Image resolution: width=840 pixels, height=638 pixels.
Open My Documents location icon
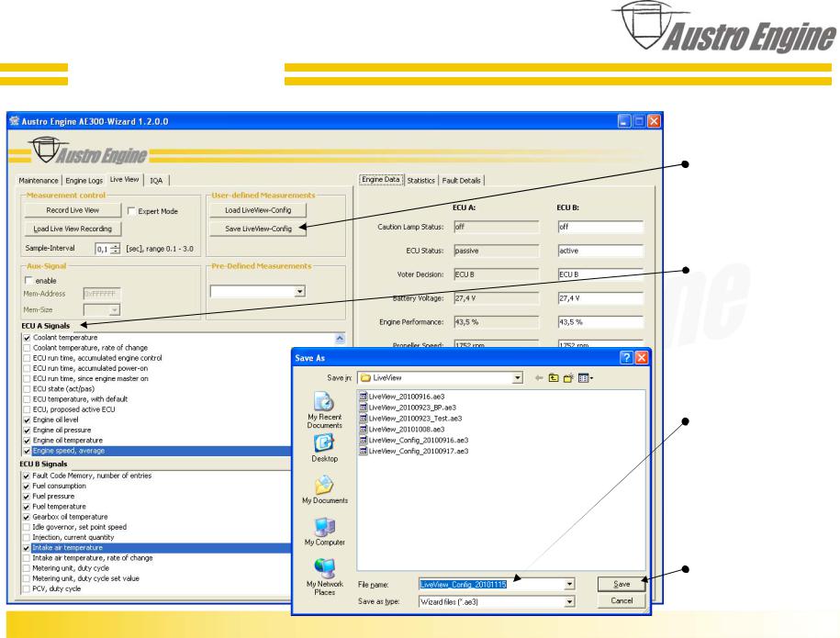tap(324, 489)
